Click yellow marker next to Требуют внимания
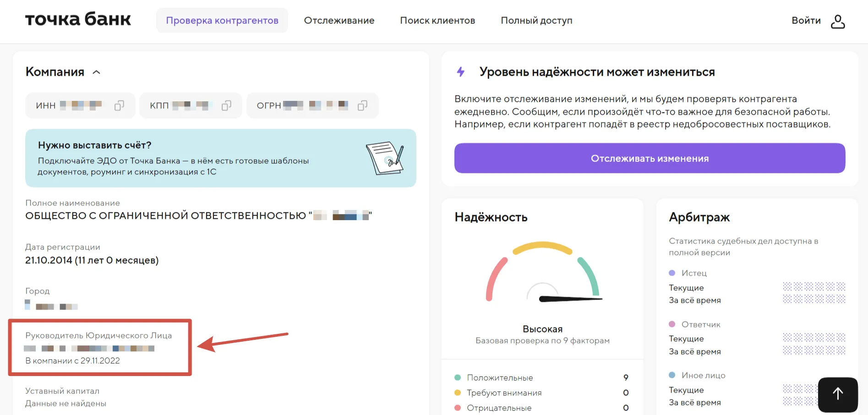This screenshot has height=415, width=868. click(x=458, y=393)
